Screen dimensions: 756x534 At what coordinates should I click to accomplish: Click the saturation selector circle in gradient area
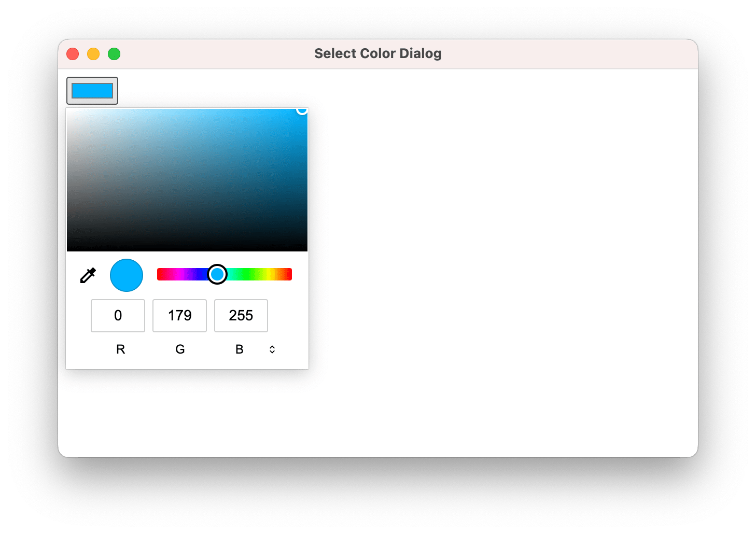point(301,110)
